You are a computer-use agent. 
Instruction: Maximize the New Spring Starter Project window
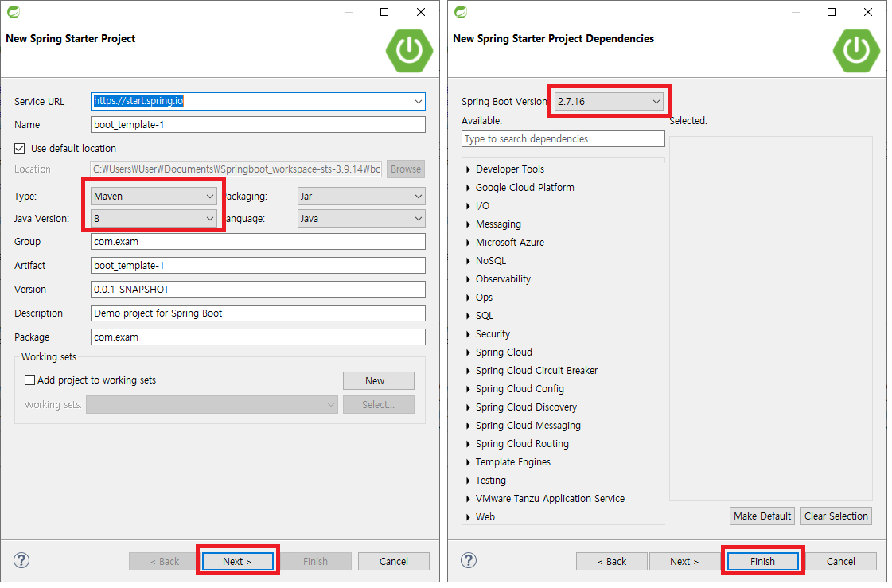386,12
